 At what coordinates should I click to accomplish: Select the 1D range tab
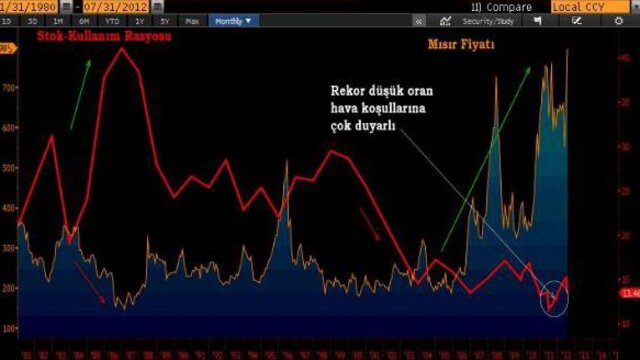pos(7,21)
